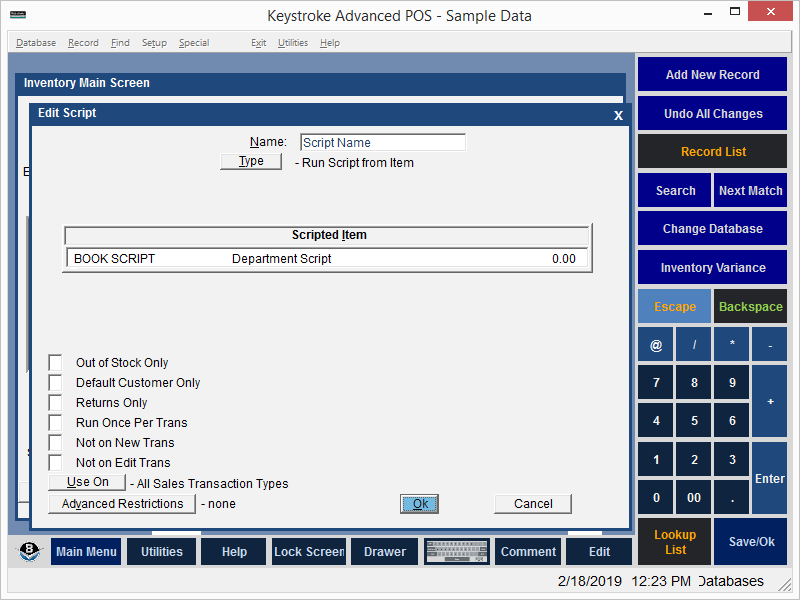Toggle Default Customer Only option
Viewport: 800px width, 600px height.
(x=55, y=382)
